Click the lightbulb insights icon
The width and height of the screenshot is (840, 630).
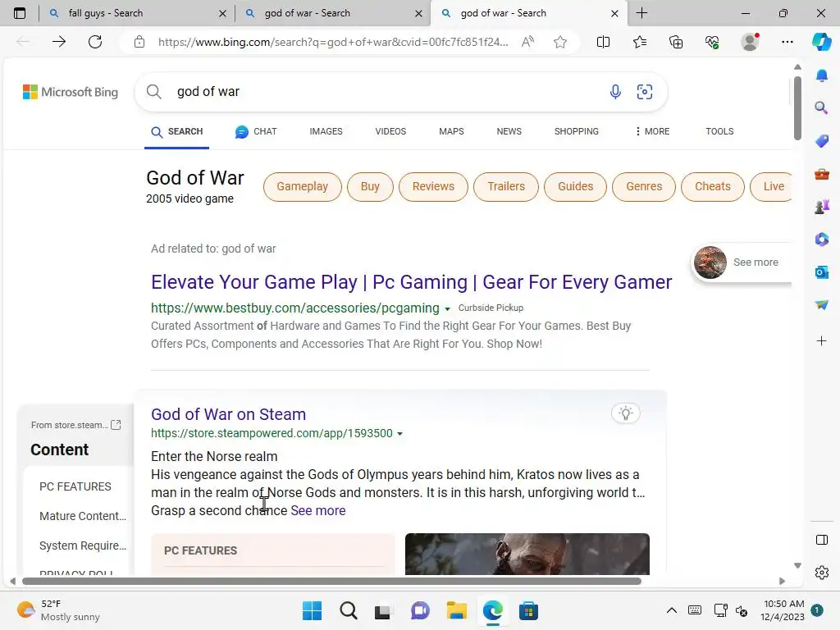(626, 413)
